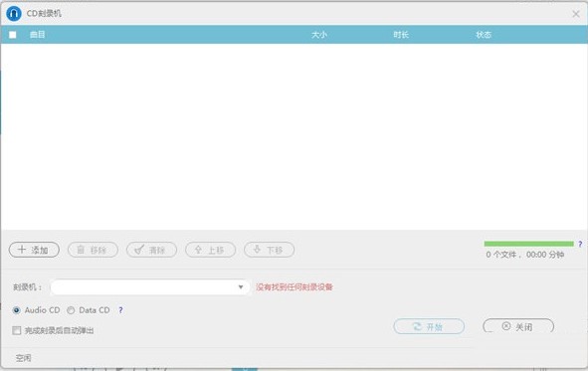
Task: Click the 关闭 close button
Action: (518, 326)
